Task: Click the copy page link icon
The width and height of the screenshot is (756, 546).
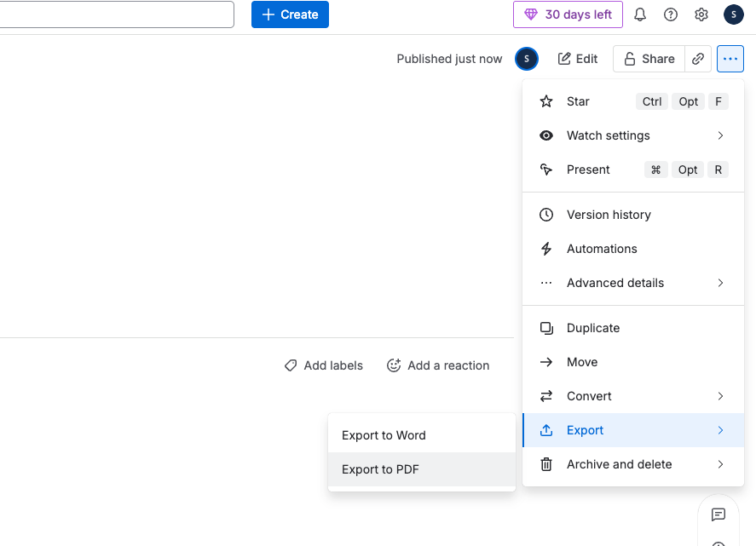Action: pos(698,59)
